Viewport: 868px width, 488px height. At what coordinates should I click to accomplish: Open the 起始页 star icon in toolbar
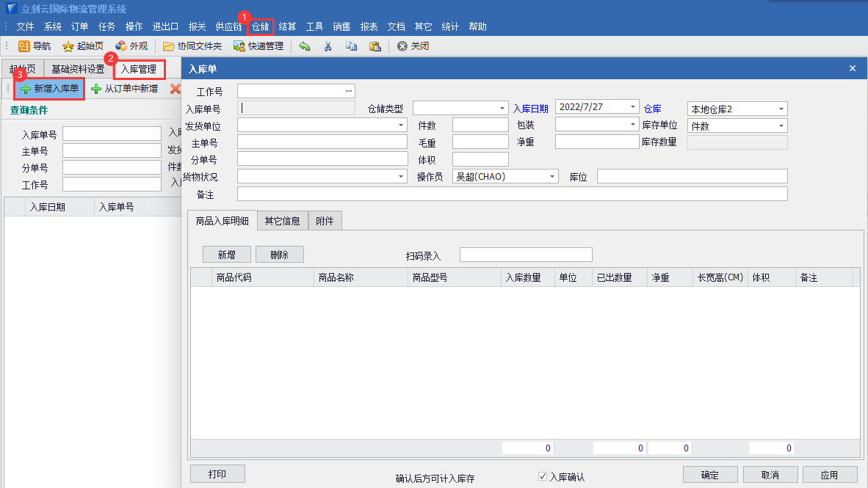click(68, 46)
